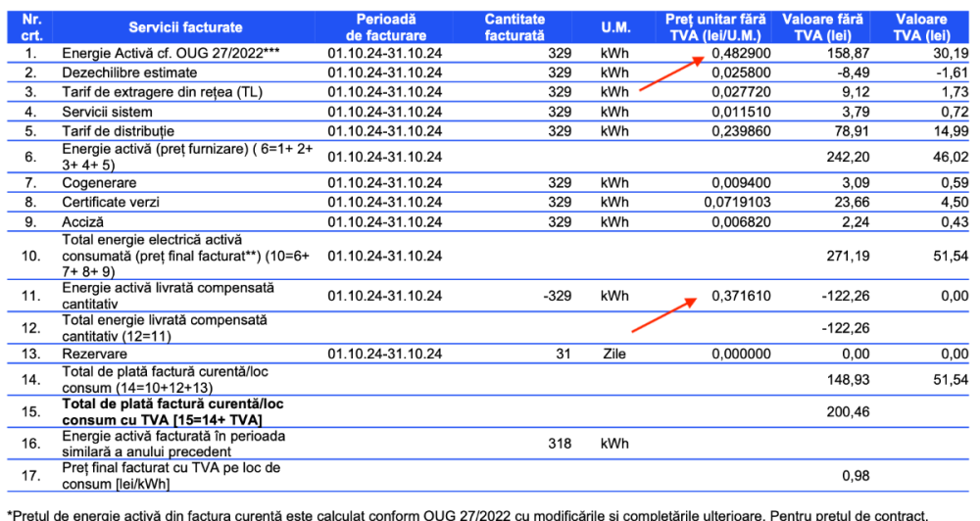Click the 'Servicii sistem' row label
This screenshot has width=980, height=521.
point(112,112)
